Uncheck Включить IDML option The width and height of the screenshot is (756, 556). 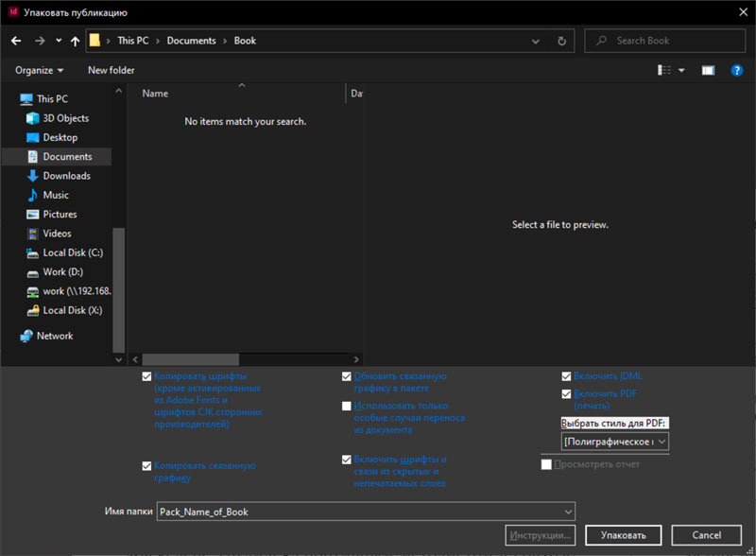click(566, 376)
